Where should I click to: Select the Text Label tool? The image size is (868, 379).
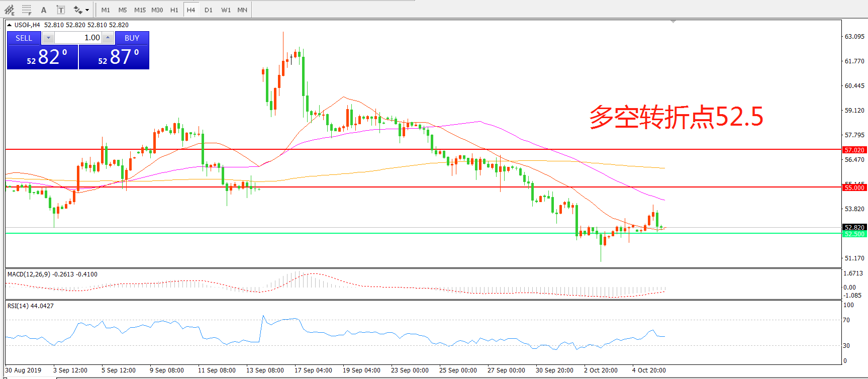pos(60,10)
